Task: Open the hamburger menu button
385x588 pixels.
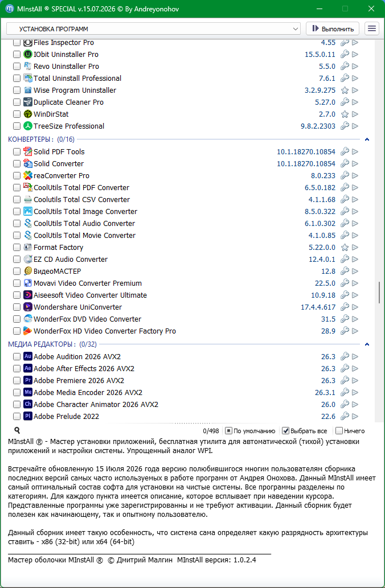Action: [x=371, y=29]
